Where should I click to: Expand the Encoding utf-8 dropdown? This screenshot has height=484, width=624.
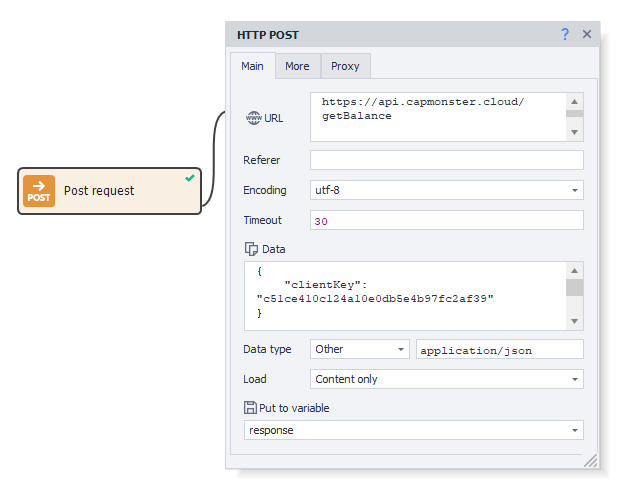575,190
